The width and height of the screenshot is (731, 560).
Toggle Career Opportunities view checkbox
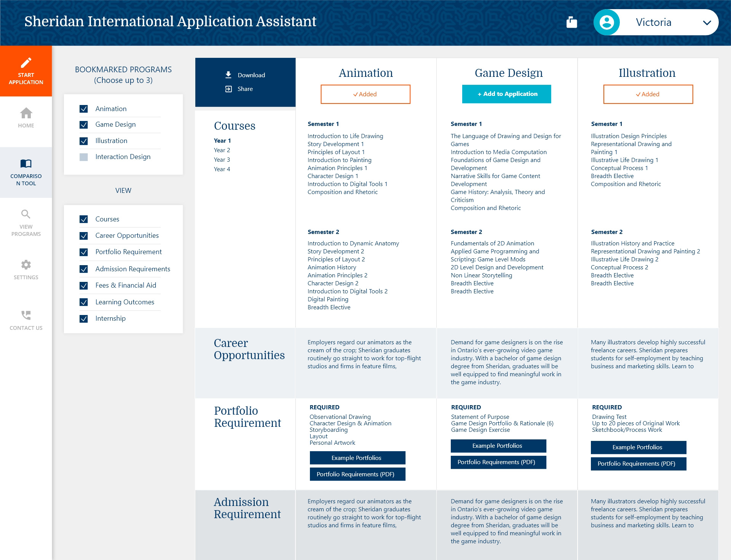(x=84, y=236)
